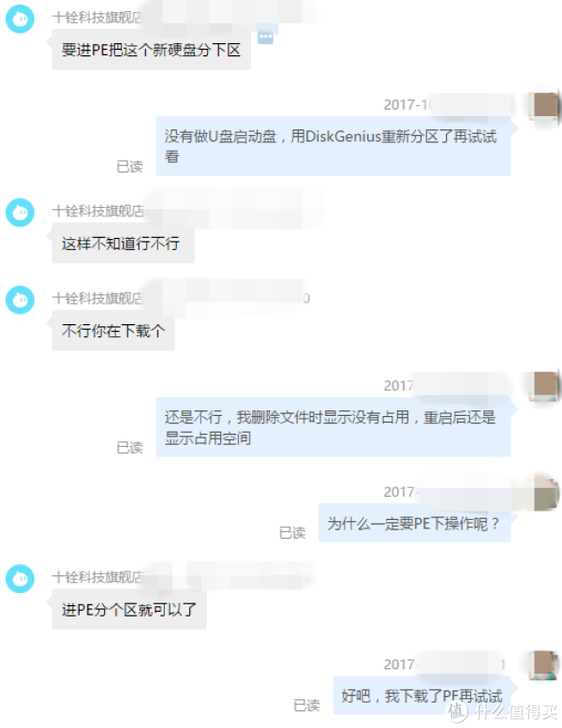The height and width of the screenshot is (728, 562).
Task: Click the 已读 status beside the DiskGenius message
Action: click(x=129, y=166)
